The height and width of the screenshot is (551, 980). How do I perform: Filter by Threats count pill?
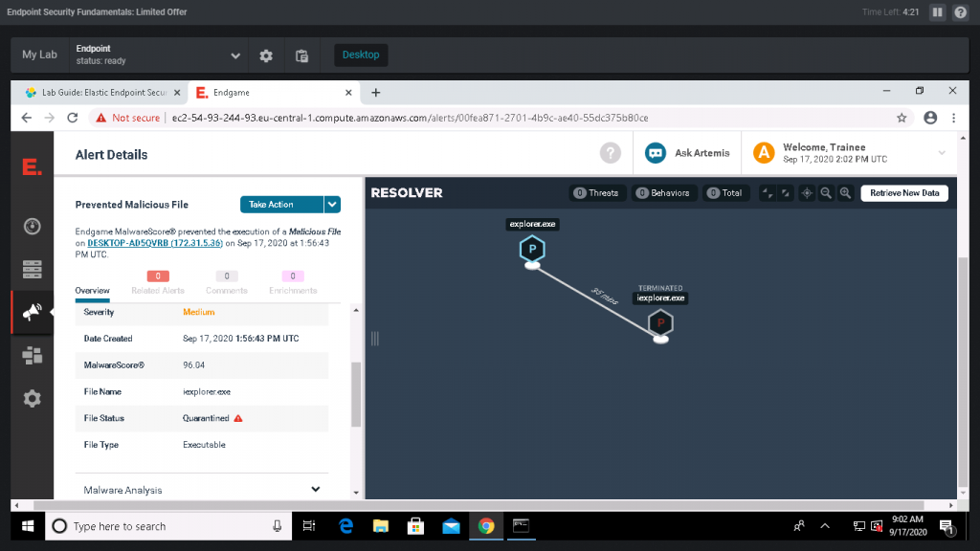coord(596,193)
